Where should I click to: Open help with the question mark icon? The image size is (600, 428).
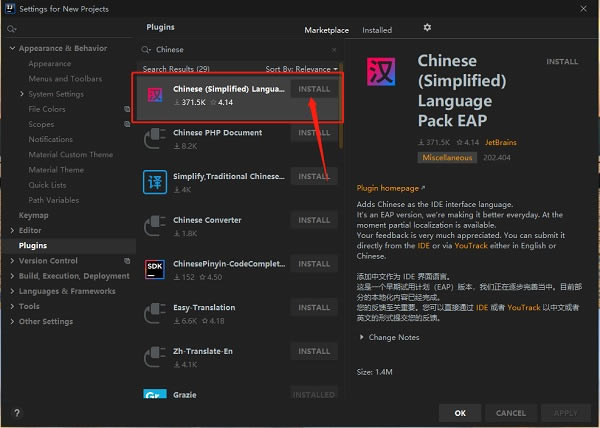tap(17, 413)
